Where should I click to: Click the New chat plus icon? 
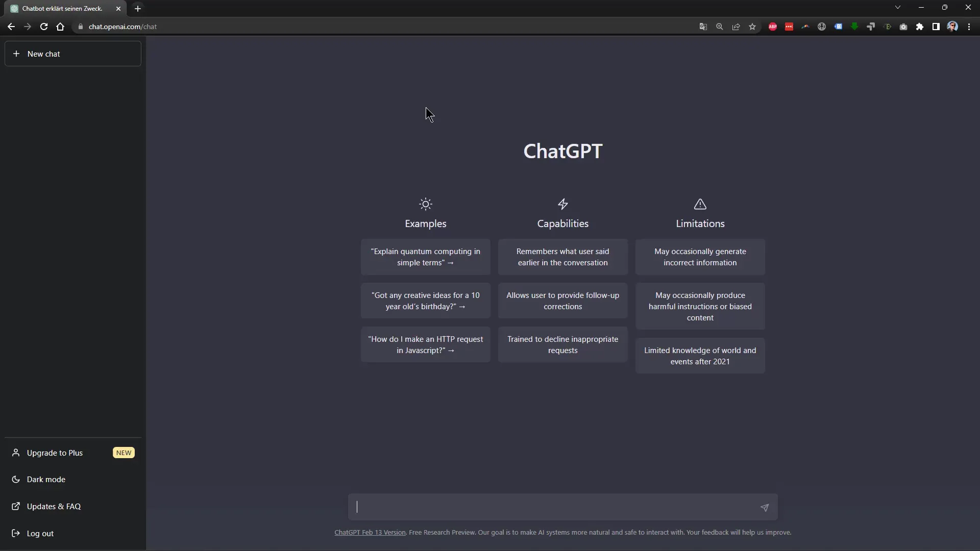coord(16,54)
